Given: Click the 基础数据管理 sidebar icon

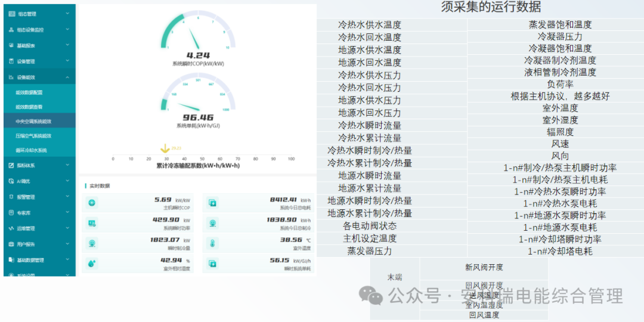Looking at the screenshot, I should (x=11, y=260).
